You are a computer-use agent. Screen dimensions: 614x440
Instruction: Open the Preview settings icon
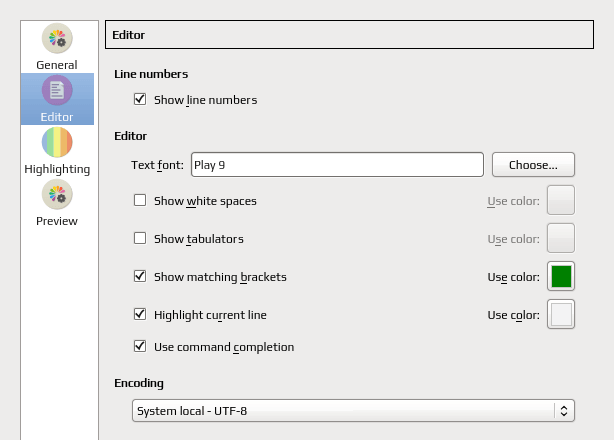point(57,195)
